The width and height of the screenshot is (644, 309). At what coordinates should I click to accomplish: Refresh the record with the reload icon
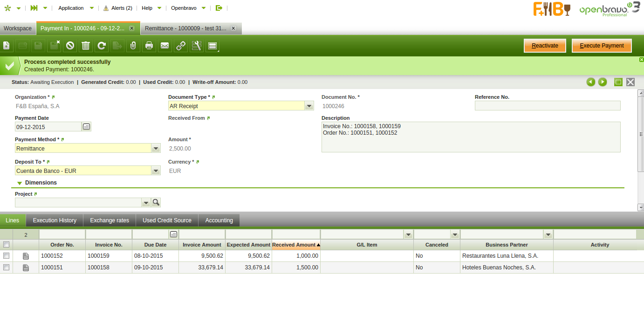click(x=102, y=46)
